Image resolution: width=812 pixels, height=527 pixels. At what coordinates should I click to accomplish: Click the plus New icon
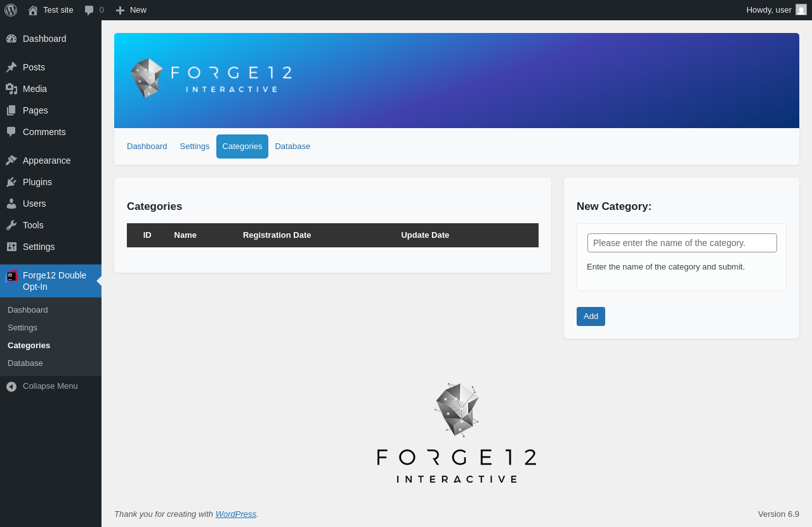tap(120, 10)
